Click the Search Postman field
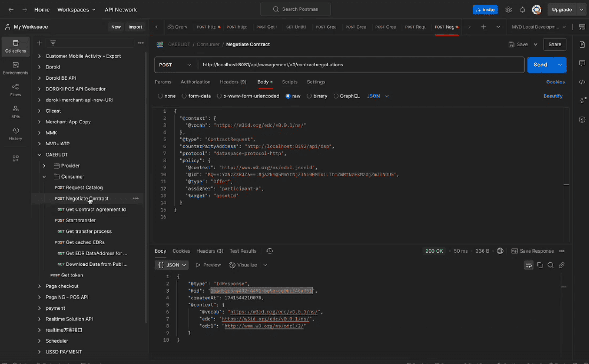 [295, 9]
